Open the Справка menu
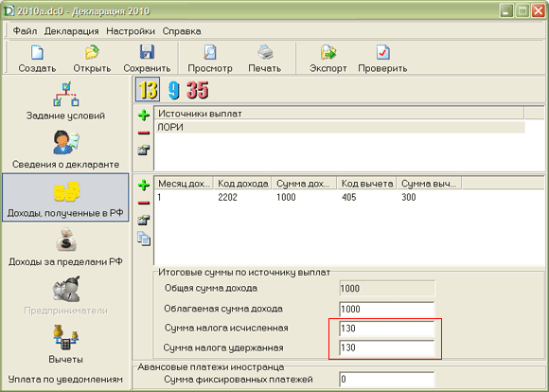549x392 pixels. tap(182, 31)
